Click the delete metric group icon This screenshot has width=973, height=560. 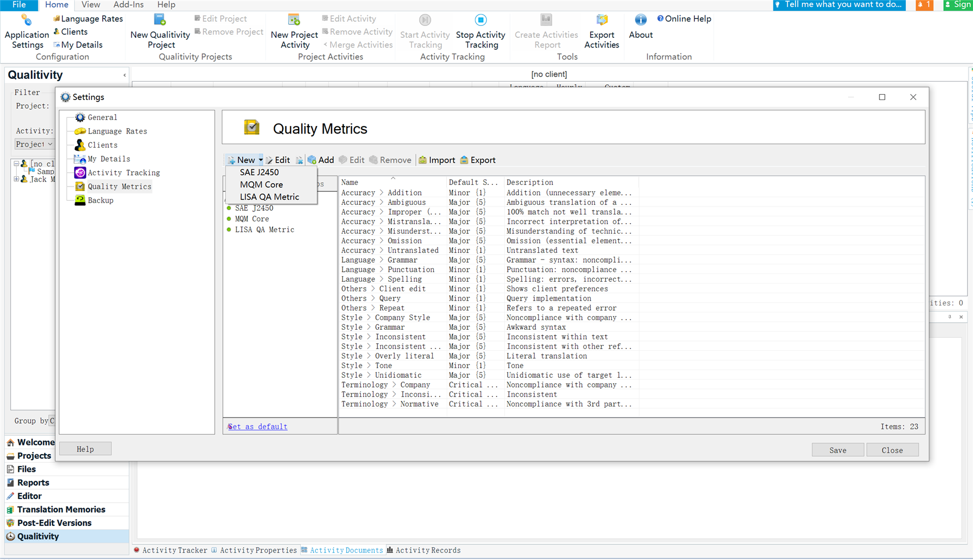coord(299,160)
